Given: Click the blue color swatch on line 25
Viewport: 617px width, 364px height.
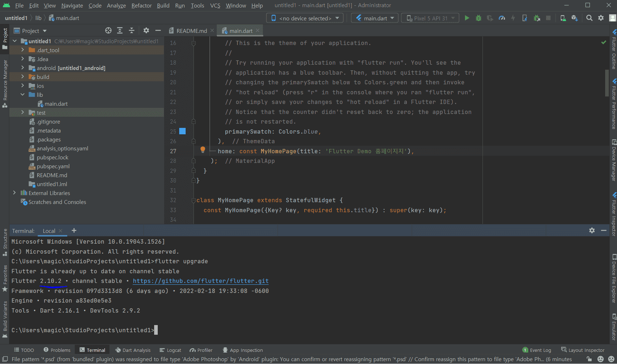Looking at the screenshot, I should 182,131.
